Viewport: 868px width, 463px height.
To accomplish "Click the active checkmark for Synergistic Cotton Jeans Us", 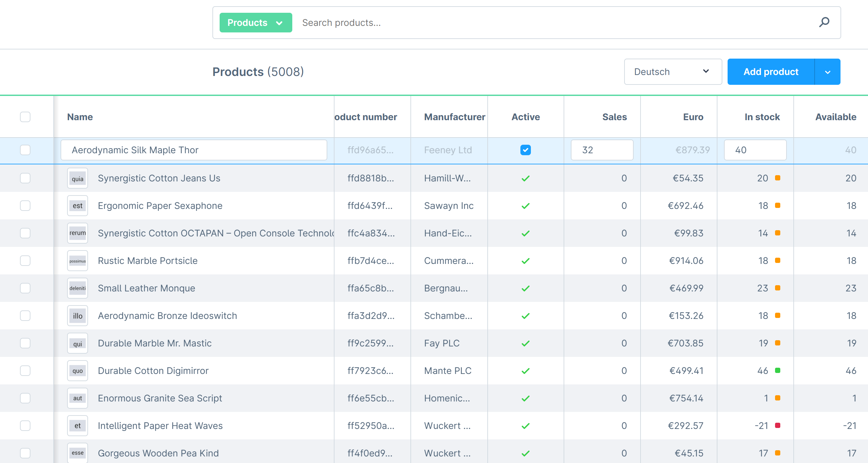I will pos(525,178).
